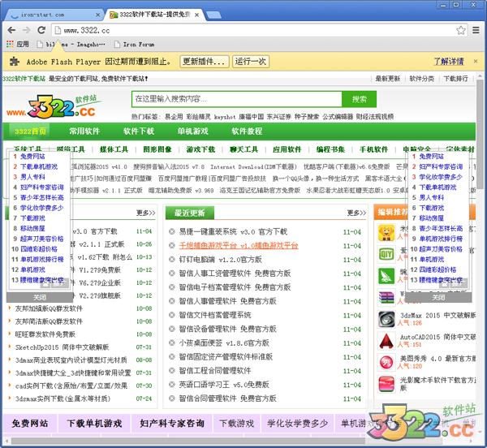
Task: Close the right floating ad with 关闭
Action: click(x=438, y=297)
